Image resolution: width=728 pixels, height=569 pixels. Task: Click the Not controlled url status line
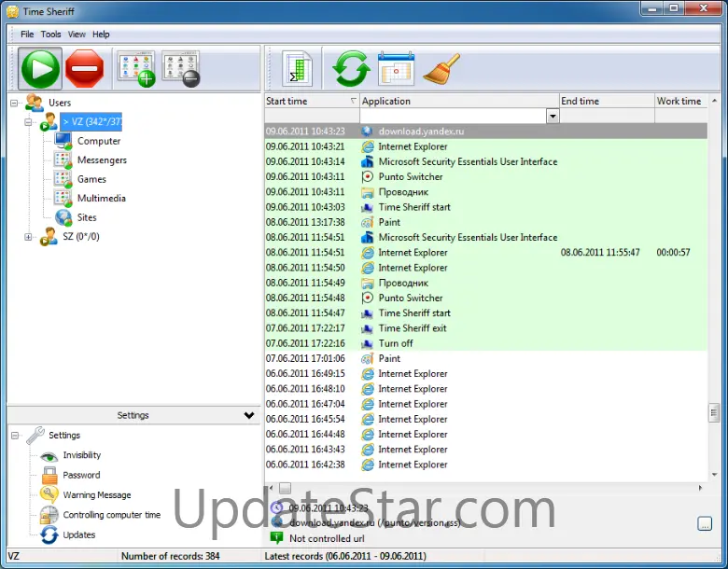[327, 539]
